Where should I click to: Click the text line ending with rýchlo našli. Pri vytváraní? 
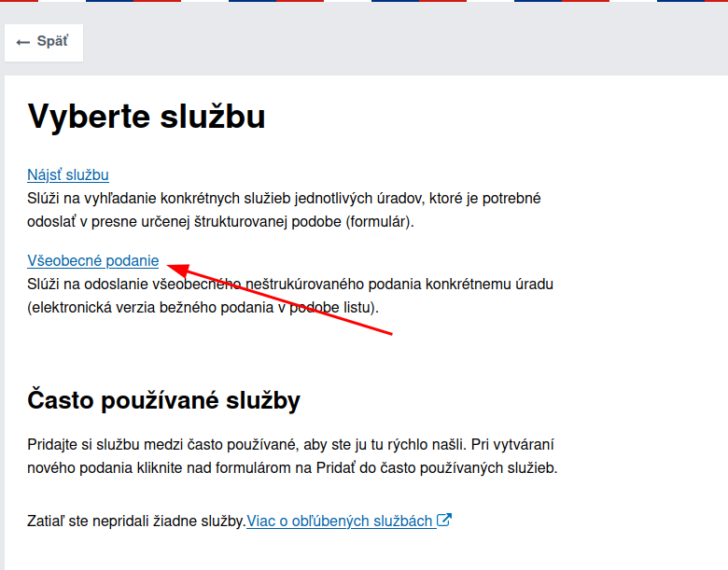pyautogui.click(x=292, y=445)
